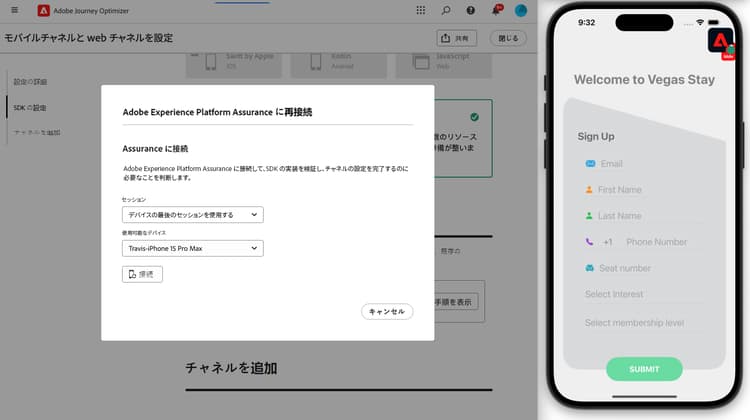Click the green checkmark status icon
This screenshot has width=750, height=420.
point(474,117)
